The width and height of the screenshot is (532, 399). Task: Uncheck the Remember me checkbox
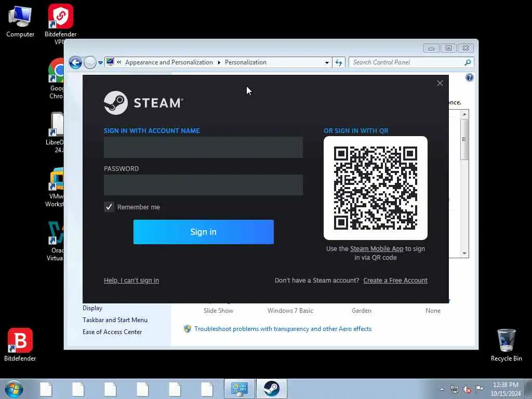click(x=109, y=207)
